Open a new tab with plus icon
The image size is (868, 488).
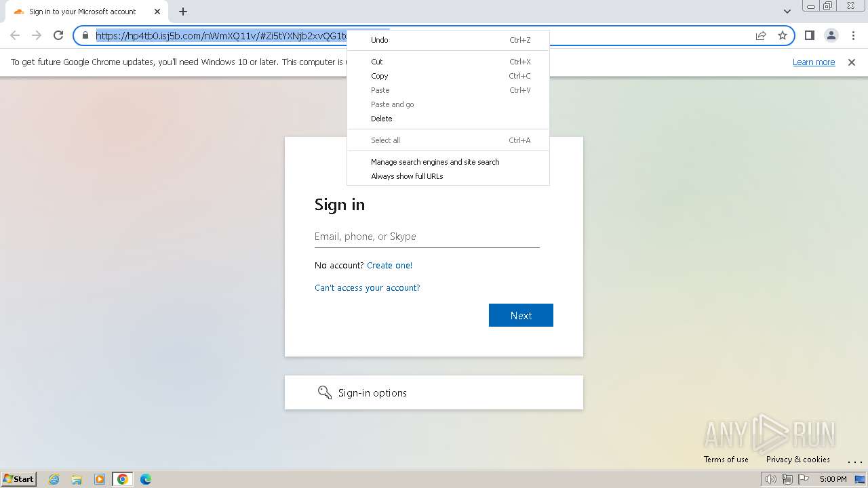tap(183, 12)
